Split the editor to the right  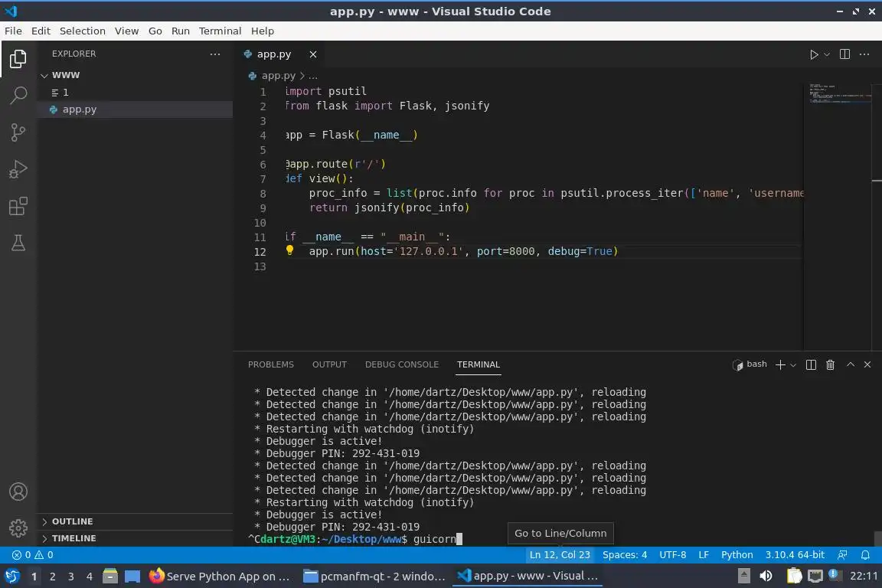(844, 54)
